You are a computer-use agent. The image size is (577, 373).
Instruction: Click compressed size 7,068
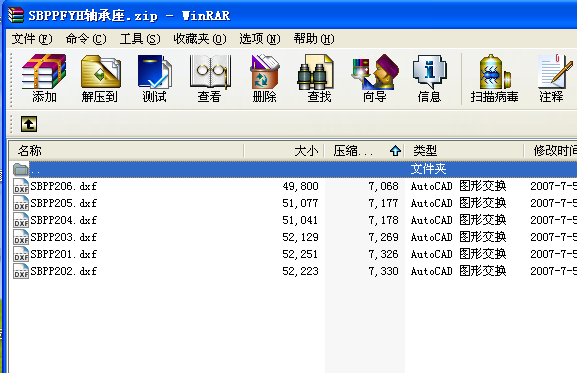click(383, 186)
